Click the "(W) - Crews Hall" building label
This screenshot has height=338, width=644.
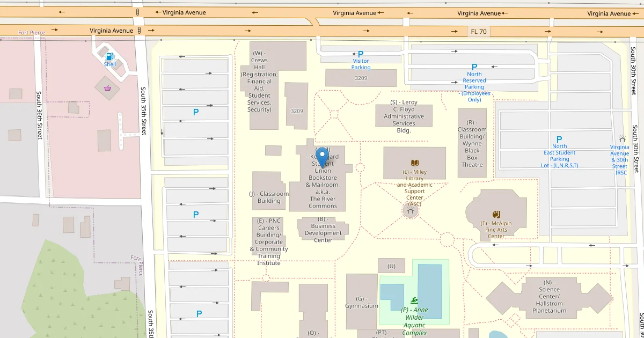coord(259,81)
